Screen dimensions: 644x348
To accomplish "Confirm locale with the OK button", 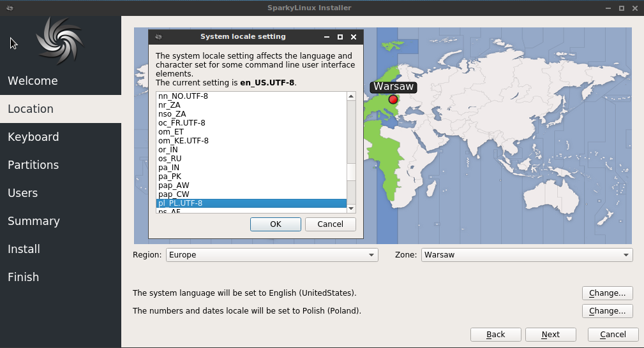I will point(276,224).
